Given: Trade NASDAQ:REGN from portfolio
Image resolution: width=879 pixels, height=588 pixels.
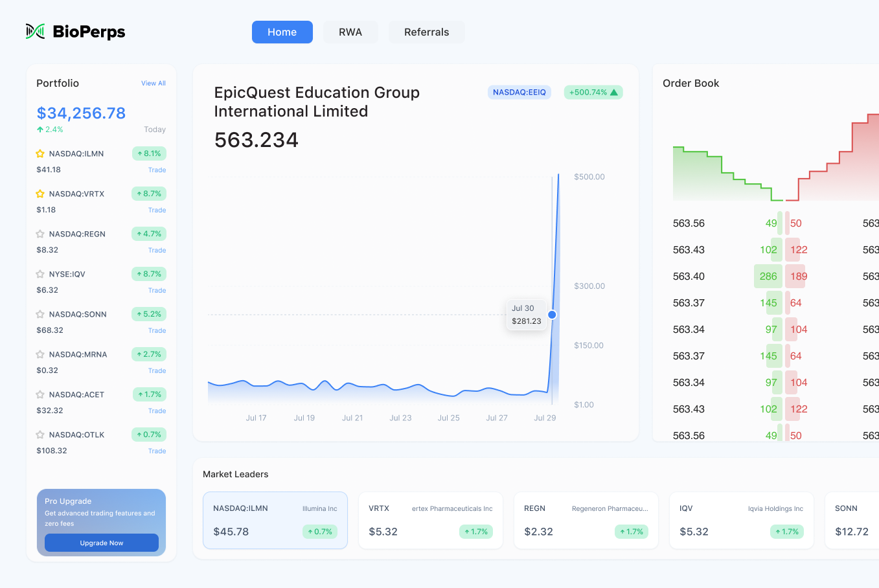Looking at the screenshot, I should click(157, 251).
